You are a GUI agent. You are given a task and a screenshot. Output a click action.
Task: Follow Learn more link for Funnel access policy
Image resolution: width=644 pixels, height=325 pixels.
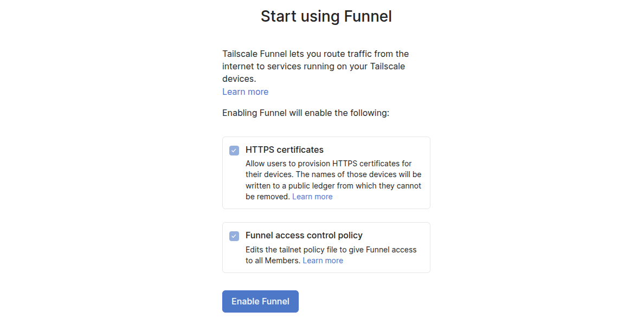323,261
